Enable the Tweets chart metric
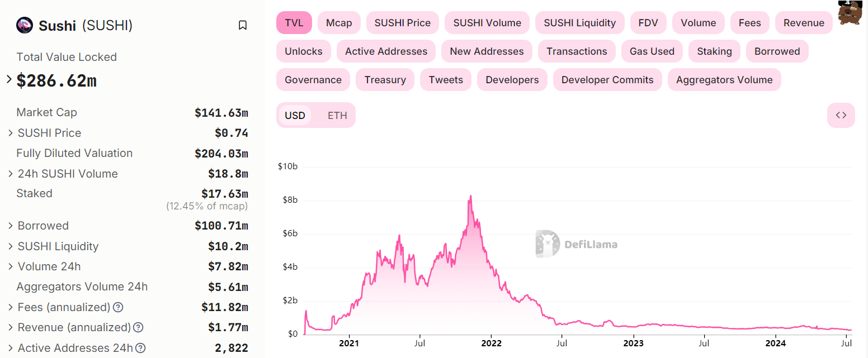 point(446,80)
